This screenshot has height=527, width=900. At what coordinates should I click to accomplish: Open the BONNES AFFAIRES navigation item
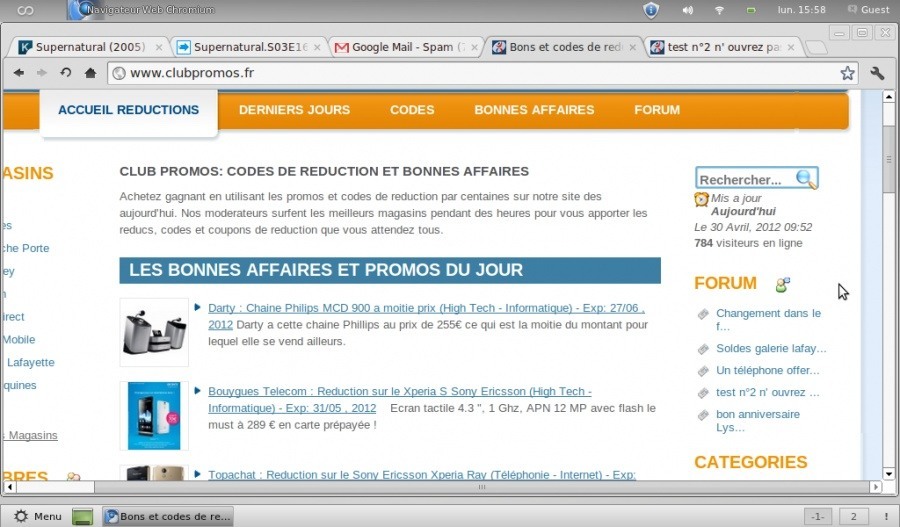coord(534,110)
